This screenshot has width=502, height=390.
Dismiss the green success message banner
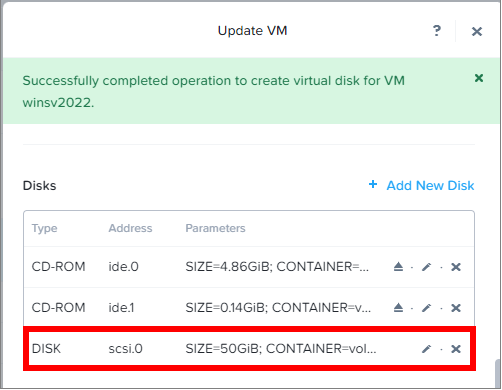[x=479, y=78]
